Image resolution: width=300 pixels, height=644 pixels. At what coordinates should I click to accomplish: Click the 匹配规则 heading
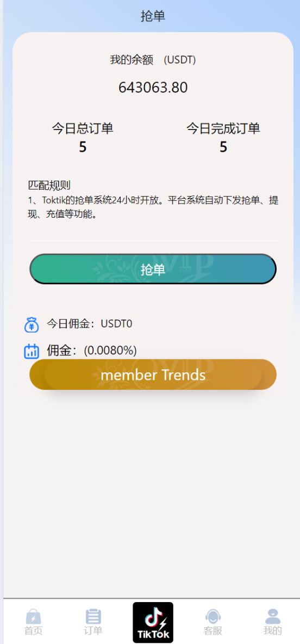[49, 185]
